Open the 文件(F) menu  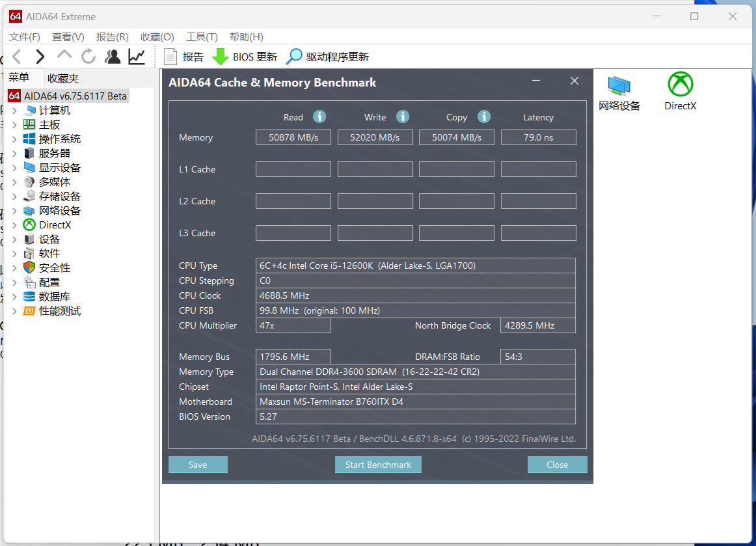[25, 37]
